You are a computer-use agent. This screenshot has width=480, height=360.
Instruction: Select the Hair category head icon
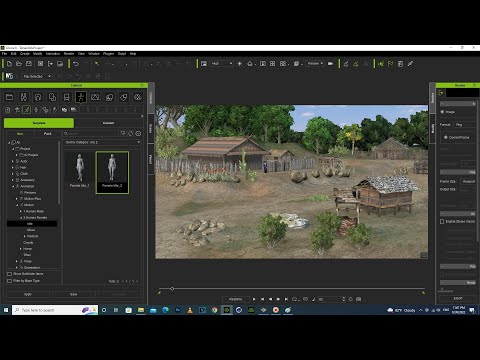pos(38,97)
